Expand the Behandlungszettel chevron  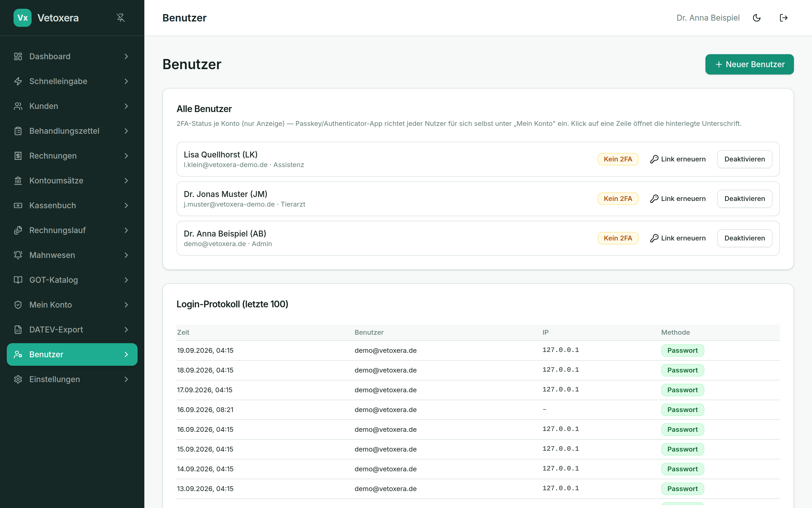point(127,131)
